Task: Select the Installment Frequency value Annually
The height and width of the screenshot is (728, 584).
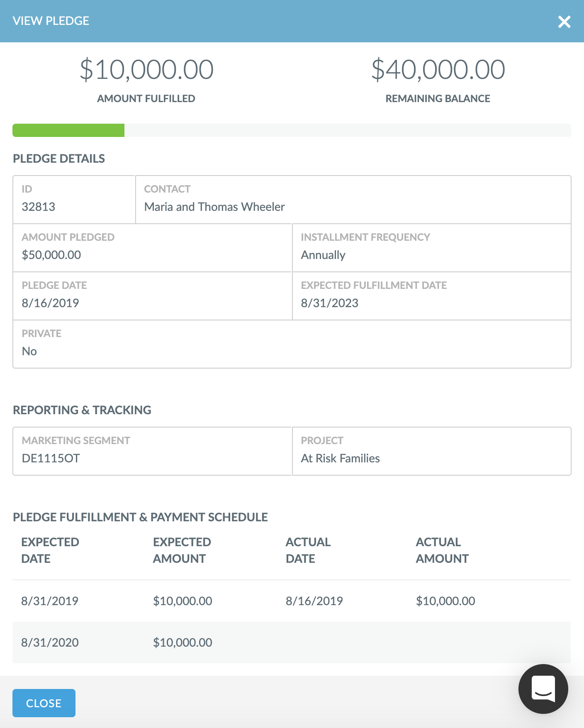Action: click(x=323, y=255)
